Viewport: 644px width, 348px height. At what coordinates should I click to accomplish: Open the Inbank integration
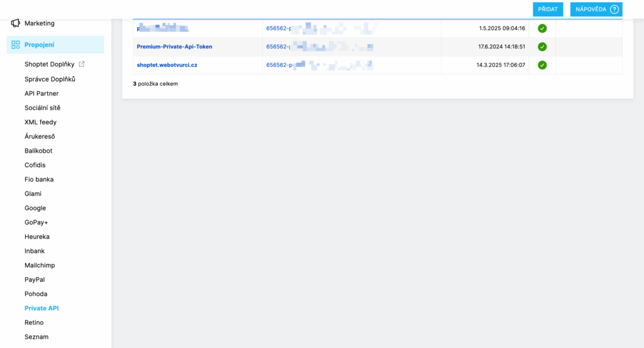35,251
